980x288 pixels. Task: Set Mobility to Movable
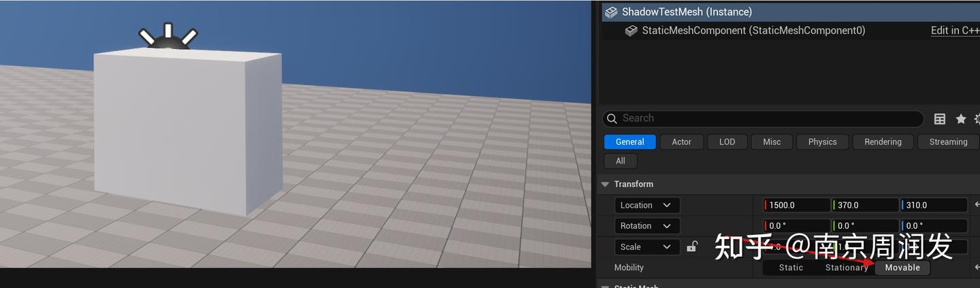pyautogui.click(x=902, y=268)
